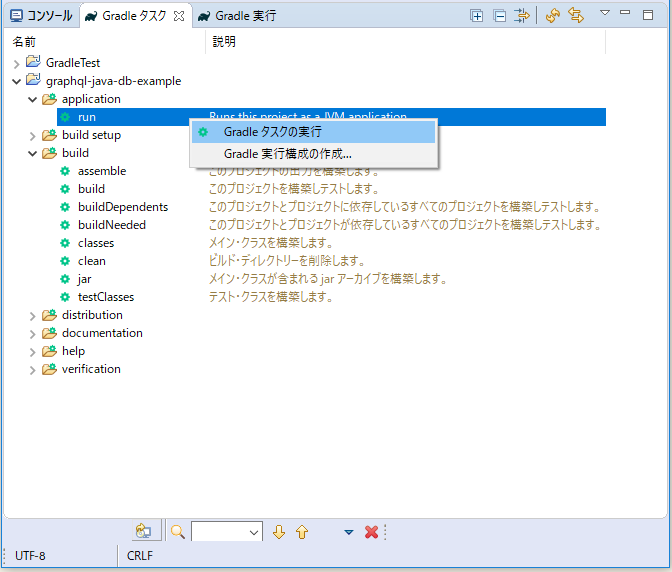Click the gear icon beside clean
The width and height of the screenshot is (672, 572).
point(65,261)
